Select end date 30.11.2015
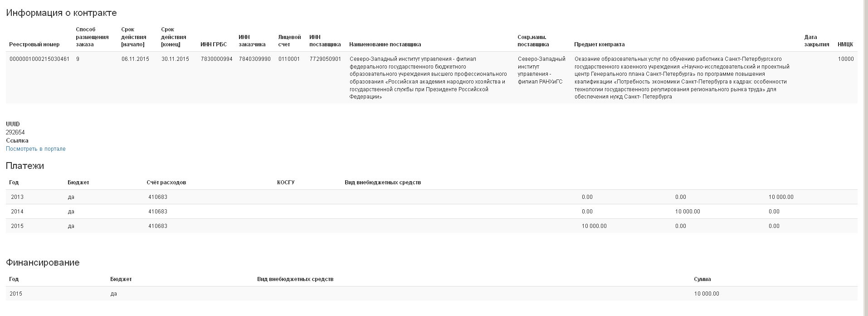 click(x=175, y=59)
